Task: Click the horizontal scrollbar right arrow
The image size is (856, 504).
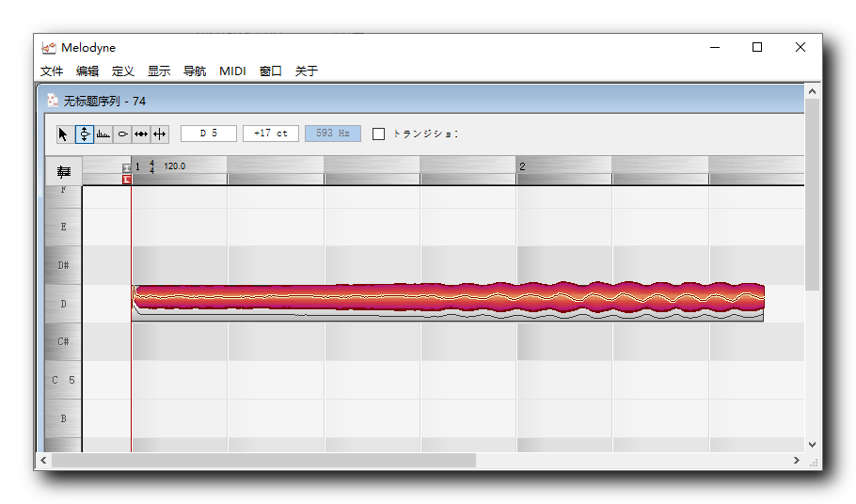Action: pos(797,461)
